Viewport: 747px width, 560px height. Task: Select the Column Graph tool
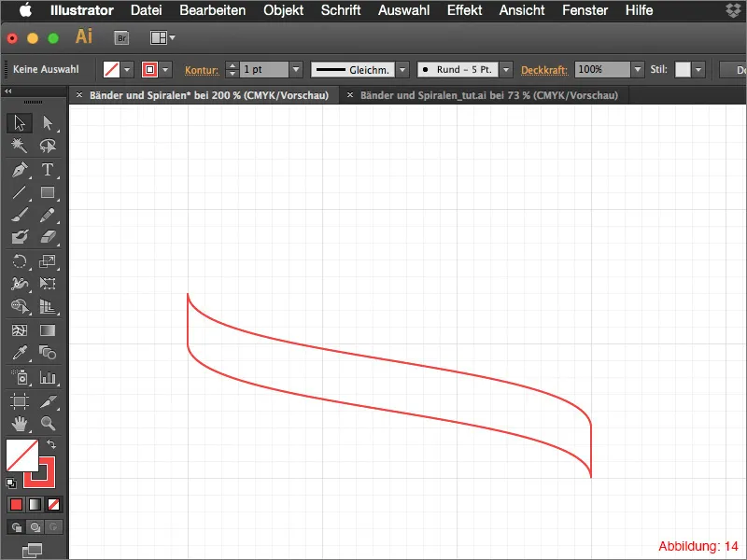(48, 378)
